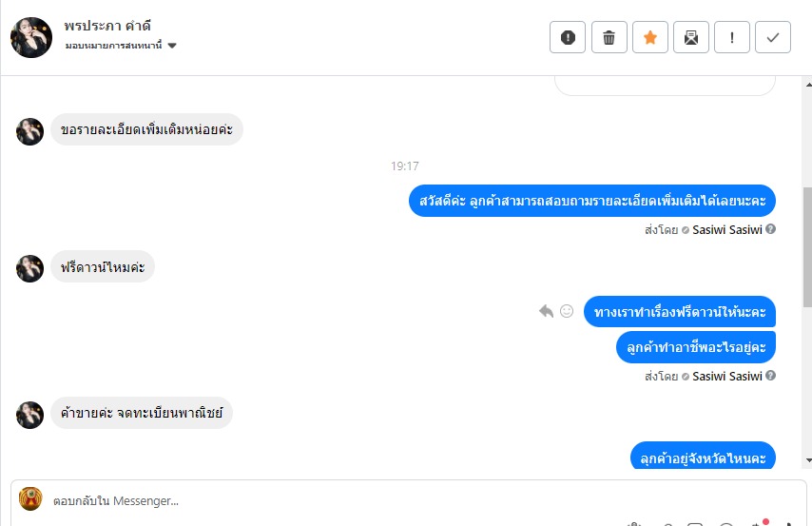Screen dimensions: 812x526
Task: Click the chat scrollbar thumb
Action: click(x=808, y=246)
